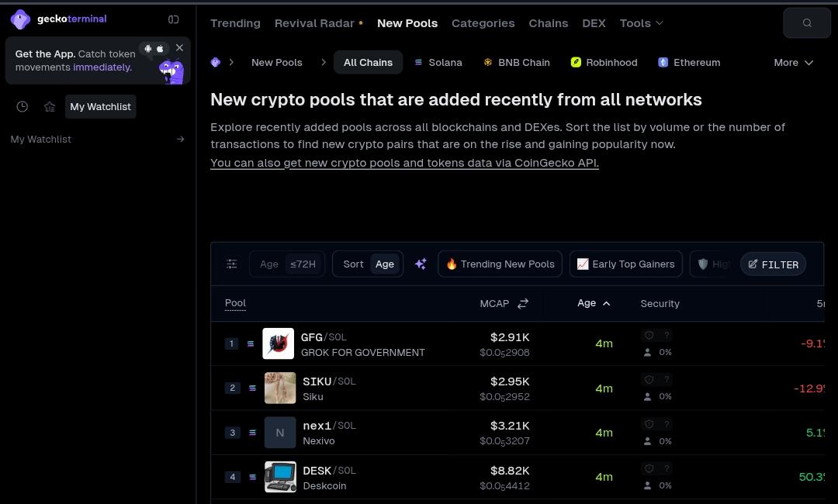Click security shield icon in SIKU row
The height and width of the screenshot is (504, 838).
pos(649,380)
